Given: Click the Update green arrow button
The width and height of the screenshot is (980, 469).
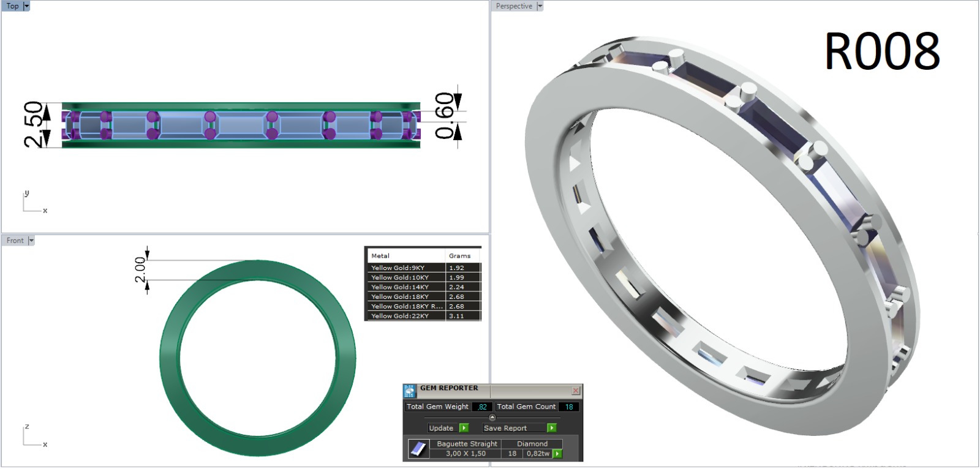Looking at the screenshot, I should [x=464, y=428].
